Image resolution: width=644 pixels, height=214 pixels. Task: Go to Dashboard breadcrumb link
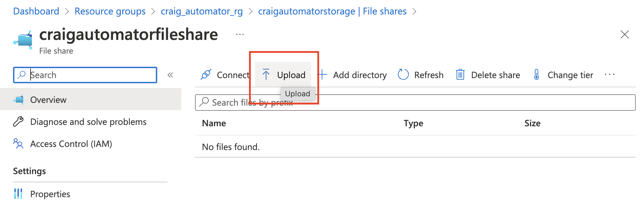[x=36, y=11]
